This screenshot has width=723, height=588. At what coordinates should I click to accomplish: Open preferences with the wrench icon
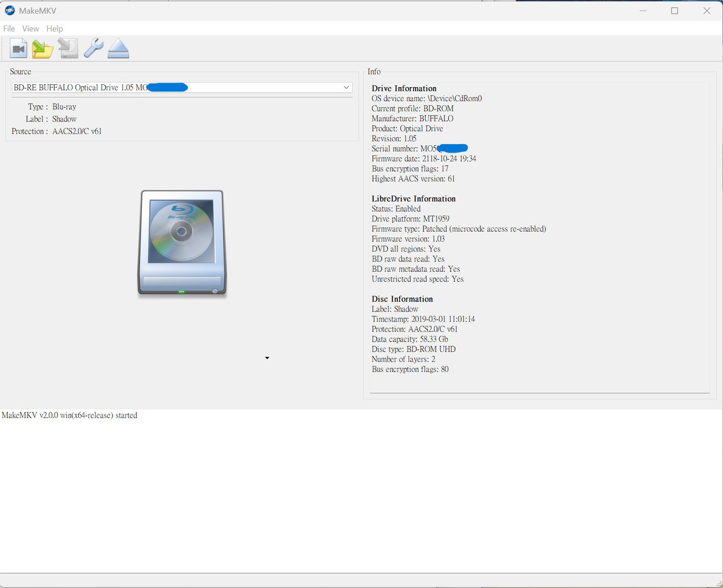click(93, 49)
